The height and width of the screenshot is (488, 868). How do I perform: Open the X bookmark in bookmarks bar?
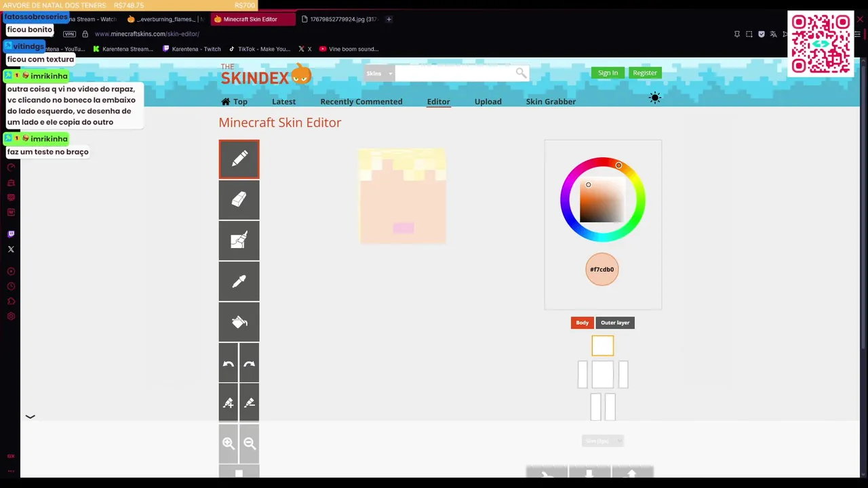tap(305, 49)
